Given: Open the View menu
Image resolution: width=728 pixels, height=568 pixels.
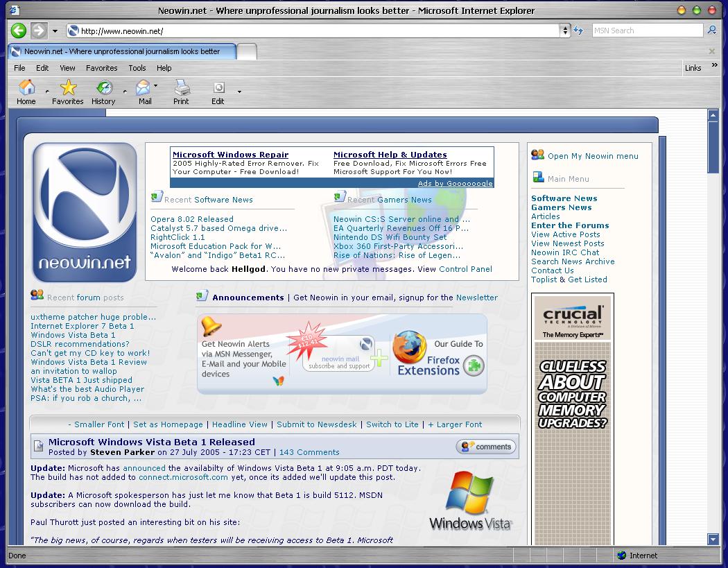Looking at the screenshot, I should click(x=67, y=68).
